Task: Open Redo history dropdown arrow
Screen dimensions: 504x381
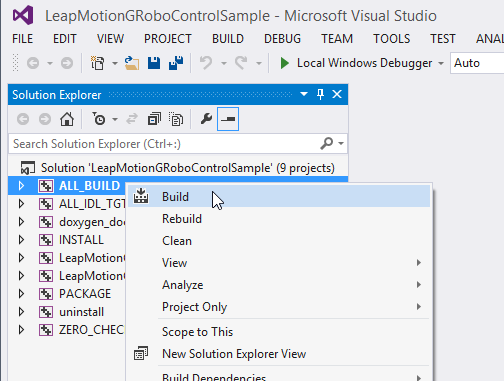Action: (259, 63)
